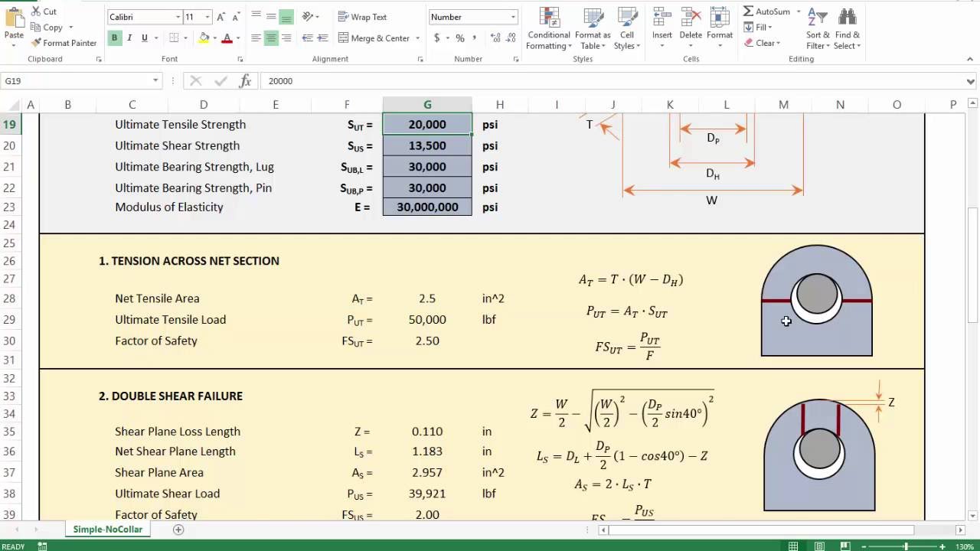Open the Clear dropdown
Viewport: 980px width, 551px height.
(x=763, y=43)
